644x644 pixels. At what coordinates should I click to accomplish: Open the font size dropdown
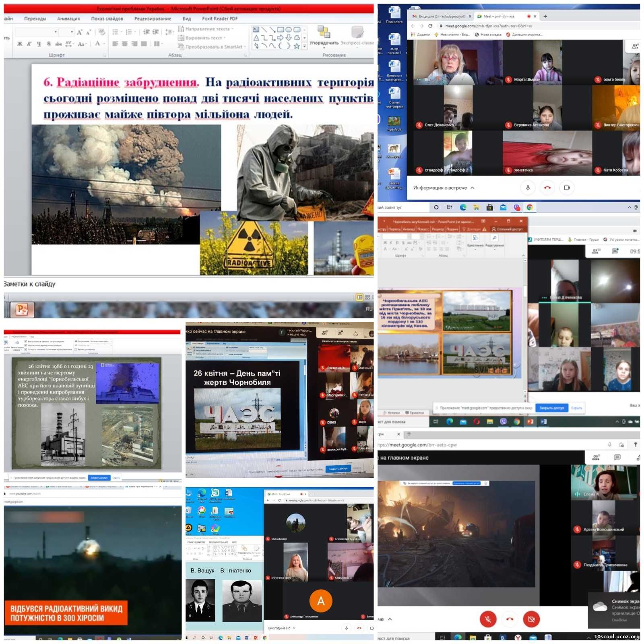click(x=72, y=32)
